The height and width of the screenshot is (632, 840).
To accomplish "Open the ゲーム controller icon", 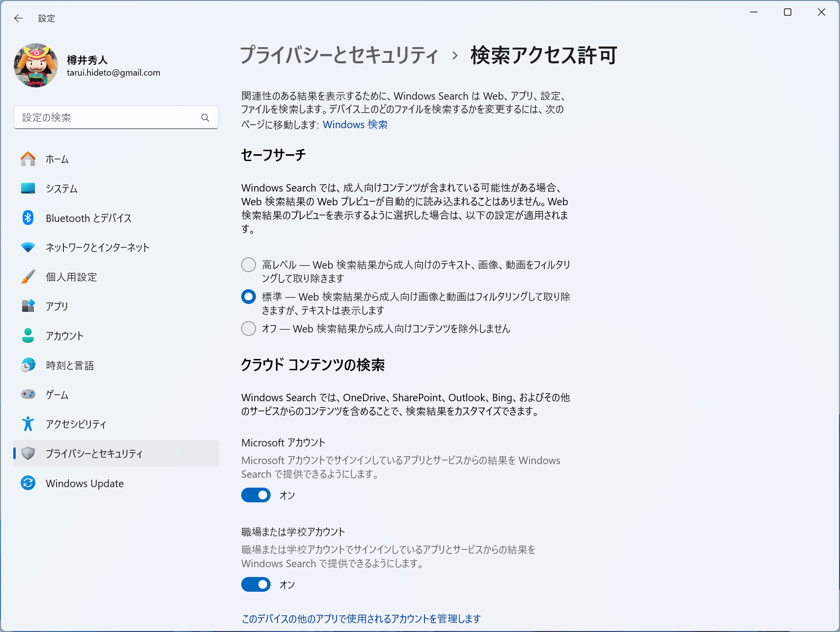I will click(28, 394).
